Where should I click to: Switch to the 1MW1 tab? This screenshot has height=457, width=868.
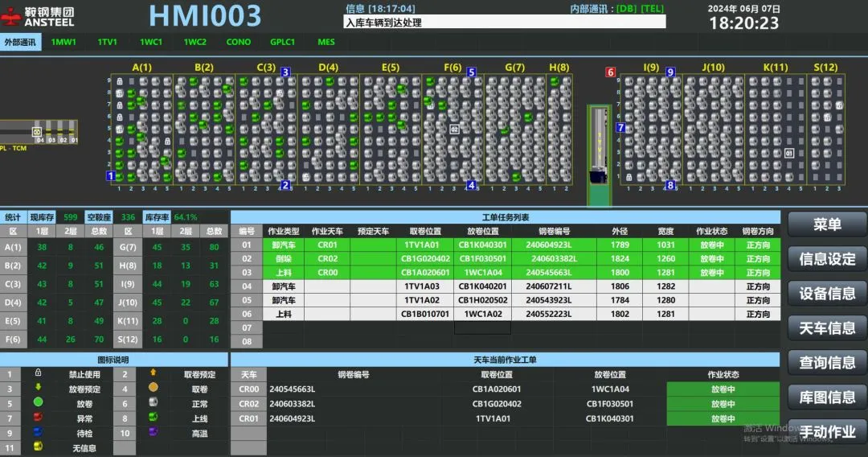click(63, 42)
